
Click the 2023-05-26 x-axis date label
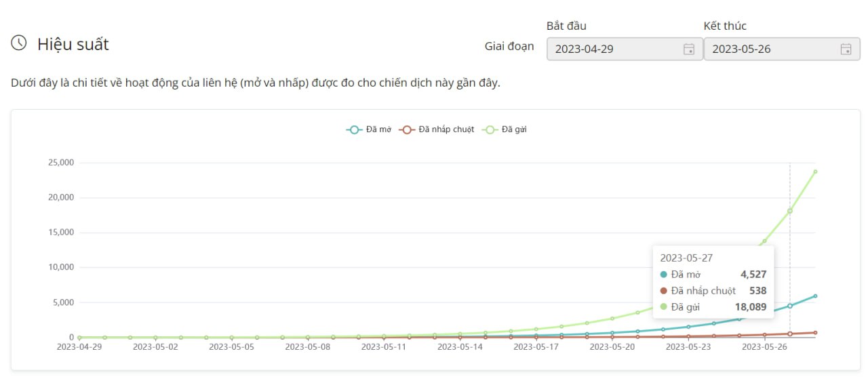[x=764, y=346]
